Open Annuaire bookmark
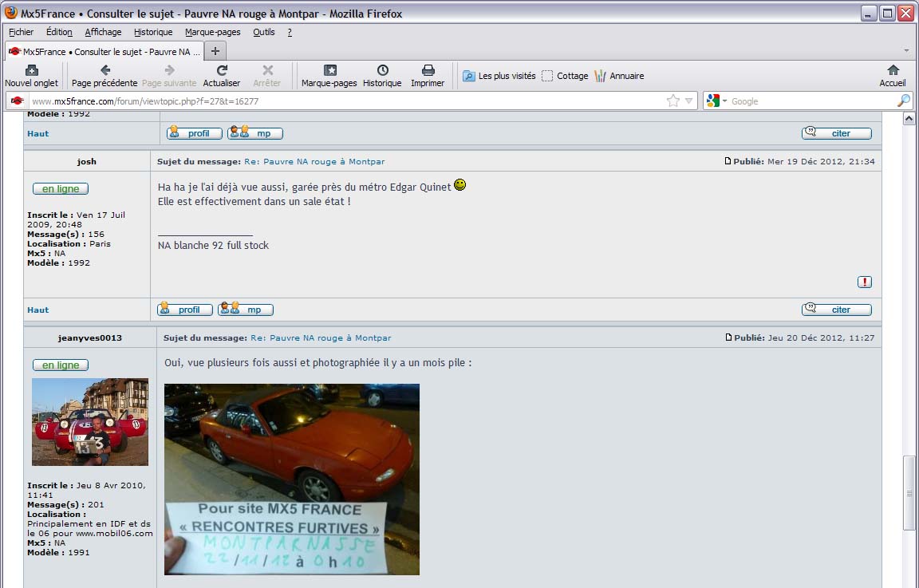This screenshot has width=919, height=588. click(620, 76)
